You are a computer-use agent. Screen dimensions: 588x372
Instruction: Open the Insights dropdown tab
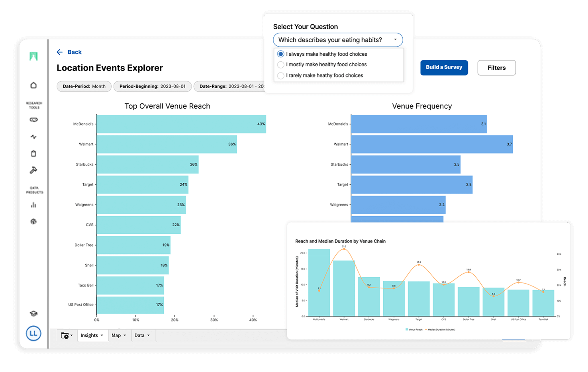coord(92,335)
